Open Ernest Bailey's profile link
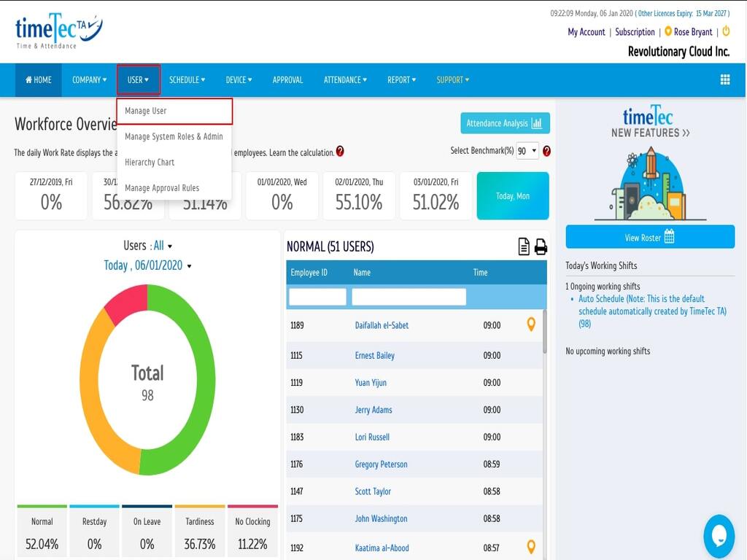 (x=374, y=356)
